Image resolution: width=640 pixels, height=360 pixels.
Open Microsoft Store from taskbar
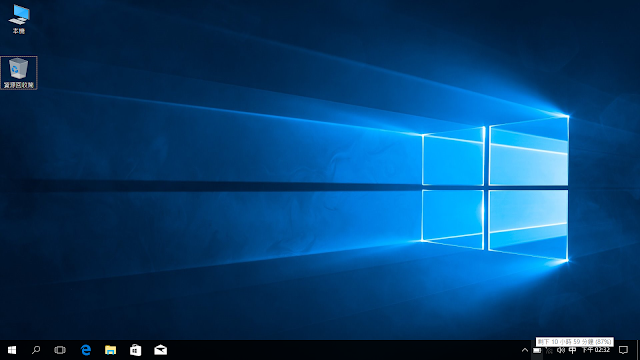136,350
